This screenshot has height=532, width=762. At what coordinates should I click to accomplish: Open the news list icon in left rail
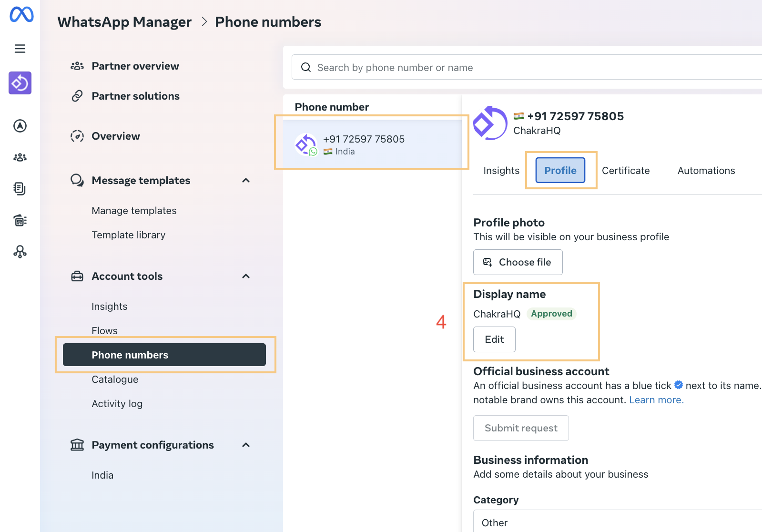click(20, 220)
